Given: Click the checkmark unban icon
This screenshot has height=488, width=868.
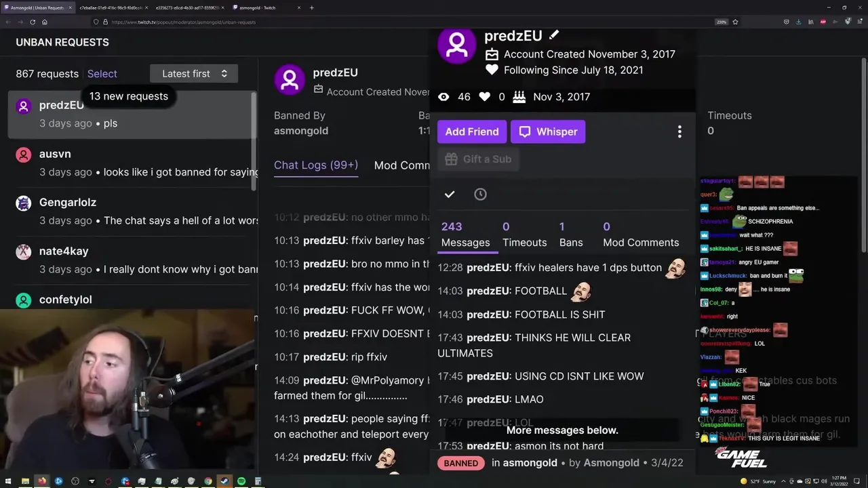Looking at the screenshot, I should pos(450,195).
